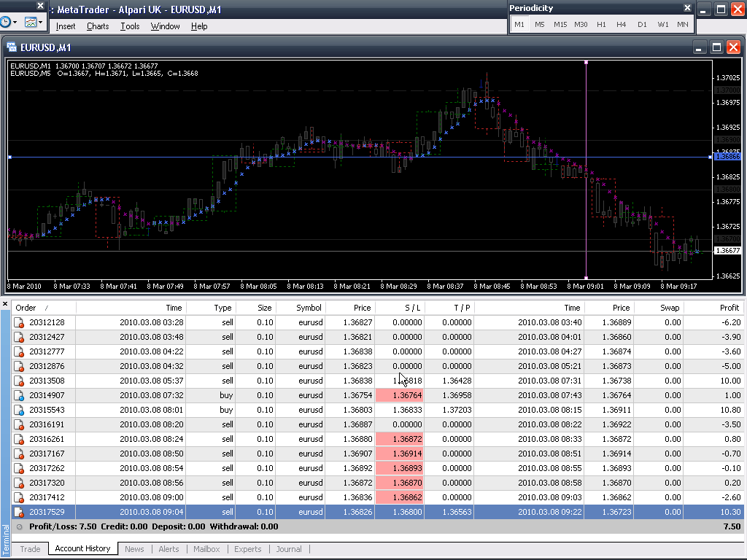This screenshot has height=560, width=747.
Task: Open the dropdown arrow next to clock icon
Action: pos(16,23)
